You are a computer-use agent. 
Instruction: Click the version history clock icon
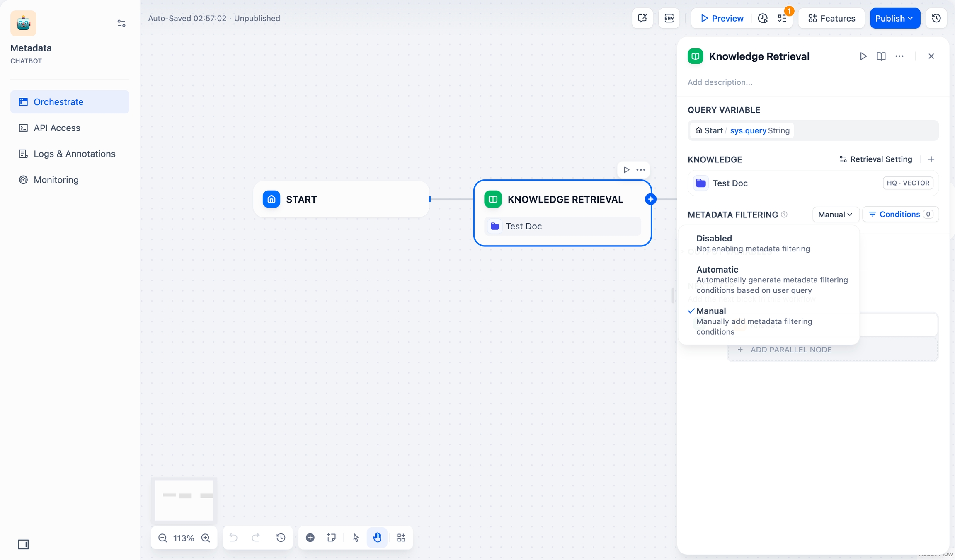936,18
